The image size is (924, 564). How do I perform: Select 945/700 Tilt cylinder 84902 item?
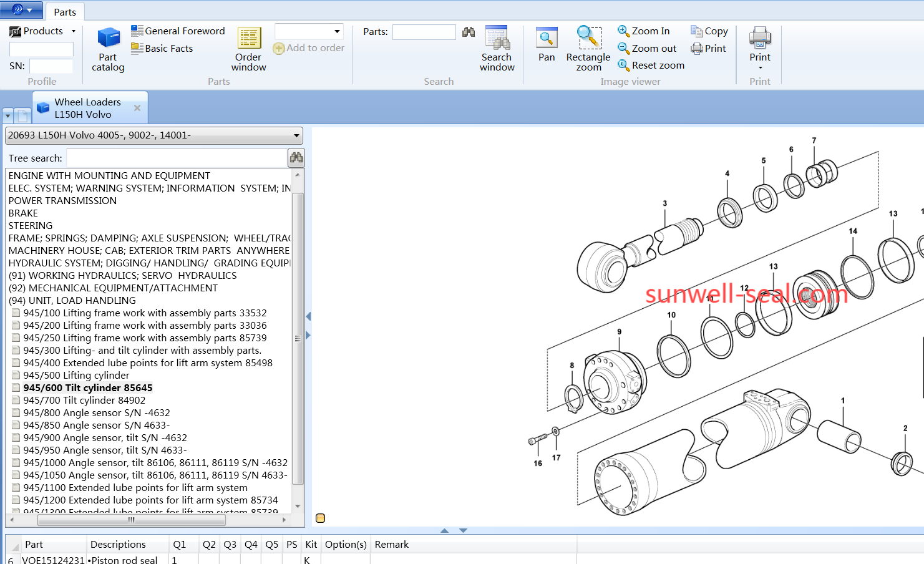tap(84, 400)
